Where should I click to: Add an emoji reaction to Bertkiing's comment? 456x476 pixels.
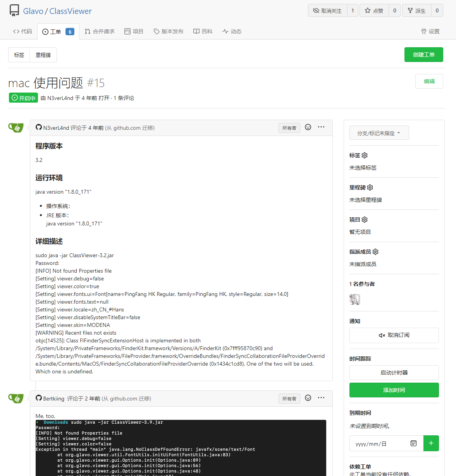(x=308, y=398)
